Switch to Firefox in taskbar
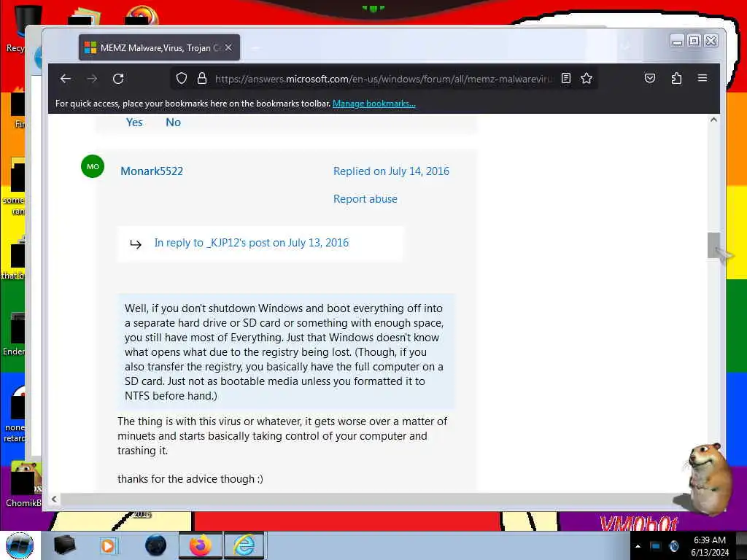This screenshot has height=560, width=747. (x=200, y=545)
